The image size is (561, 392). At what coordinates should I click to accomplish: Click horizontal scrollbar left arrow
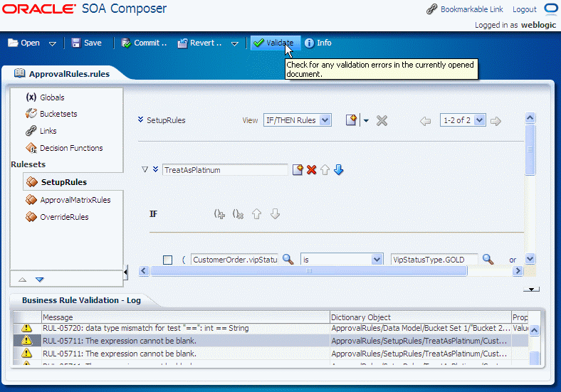[x=144, y=271]
